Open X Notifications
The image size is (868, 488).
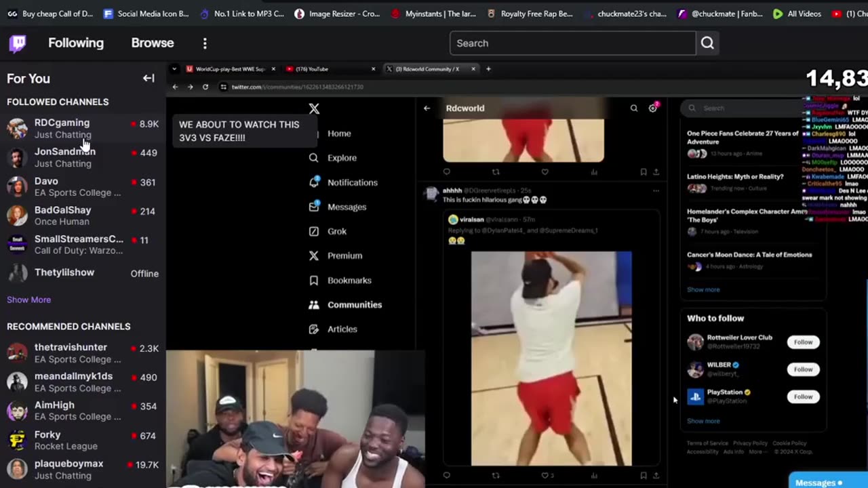[343, 182]
